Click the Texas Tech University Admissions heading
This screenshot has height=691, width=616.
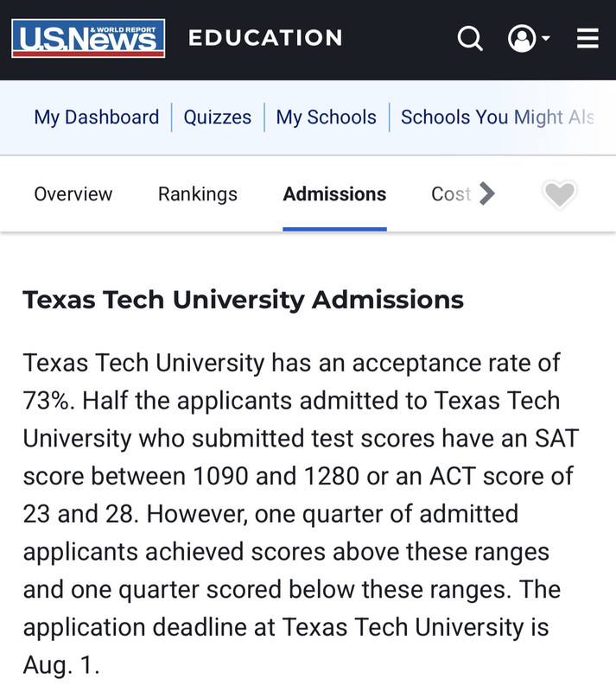pos(243,300)
